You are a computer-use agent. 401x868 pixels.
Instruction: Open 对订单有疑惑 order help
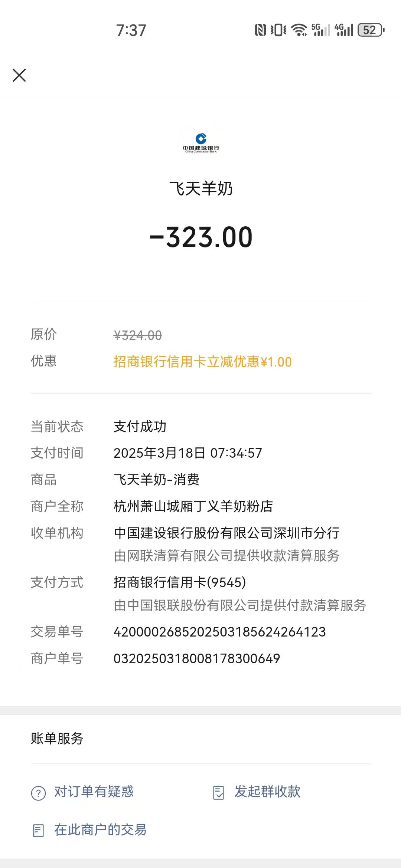coord(94,792)
